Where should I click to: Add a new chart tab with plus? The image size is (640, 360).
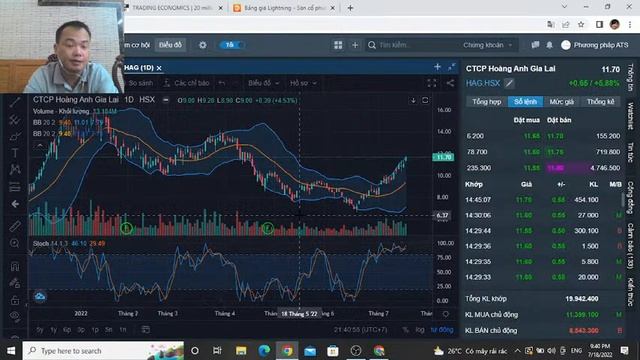(437, 67)
